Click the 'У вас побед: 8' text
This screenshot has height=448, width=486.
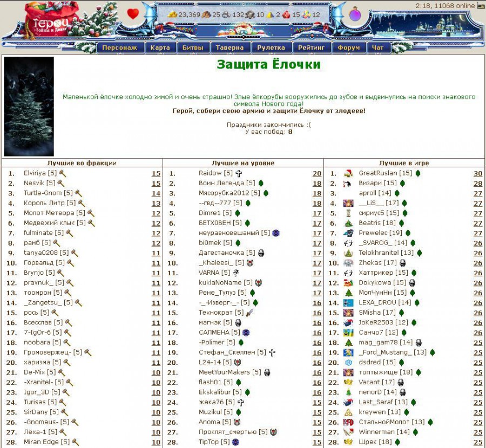coord(269,132)
